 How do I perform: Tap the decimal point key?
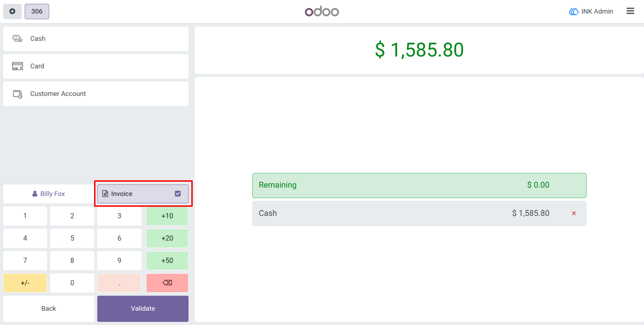[119, 283]
